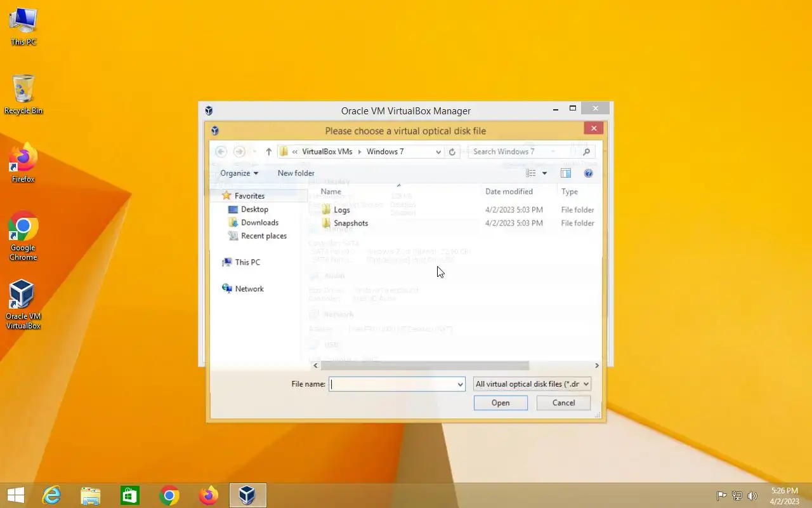Open the view options dropdown arrow
This screenshot has width=812, height=508.
(x=544, y=173)
